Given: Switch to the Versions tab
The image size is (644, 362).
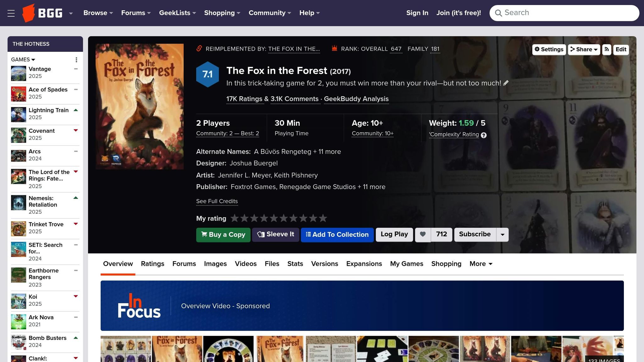Looking at the screenshot, I should click(x=325, y=264).
